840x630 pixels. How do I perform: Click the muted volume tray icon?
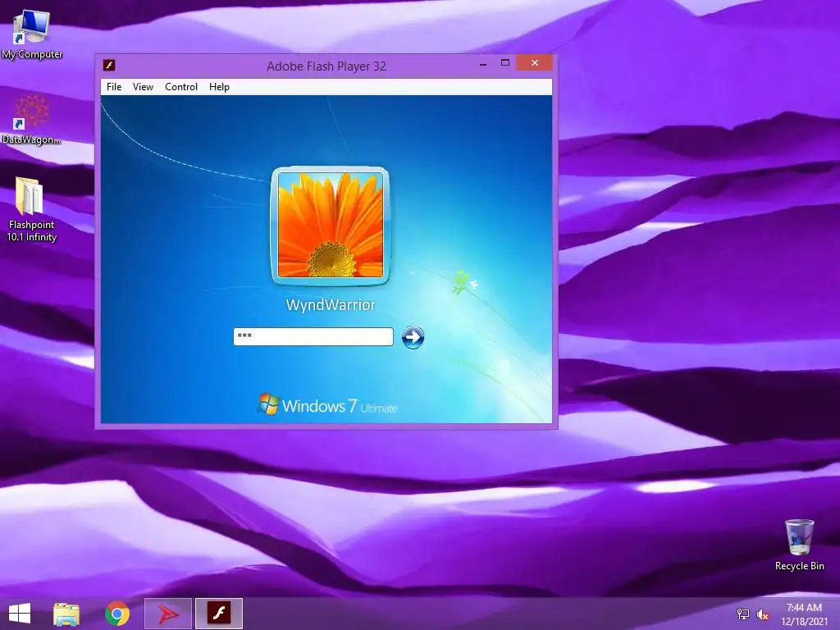coord(762,614)
